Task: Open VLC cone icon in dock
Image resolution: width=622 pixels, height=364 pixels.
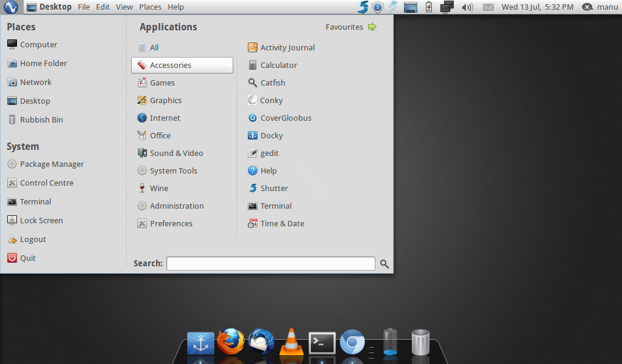Action: click(x=291, y=342)
